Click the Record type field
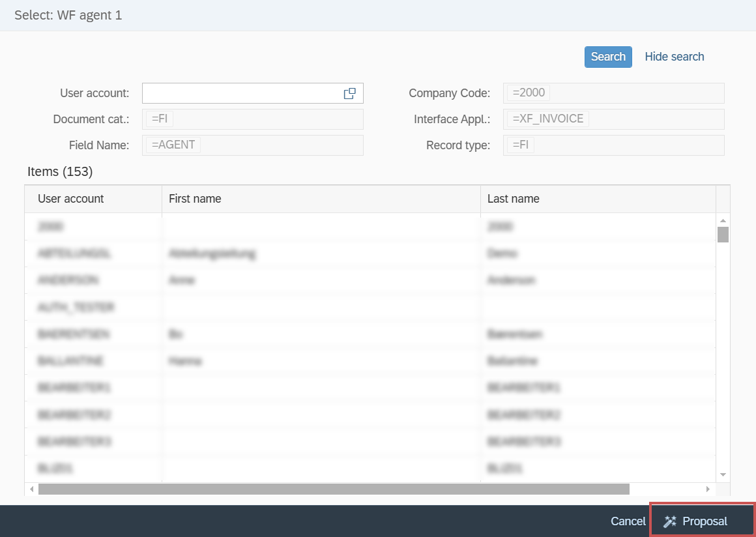756x537 pixels. coord(613,145)
